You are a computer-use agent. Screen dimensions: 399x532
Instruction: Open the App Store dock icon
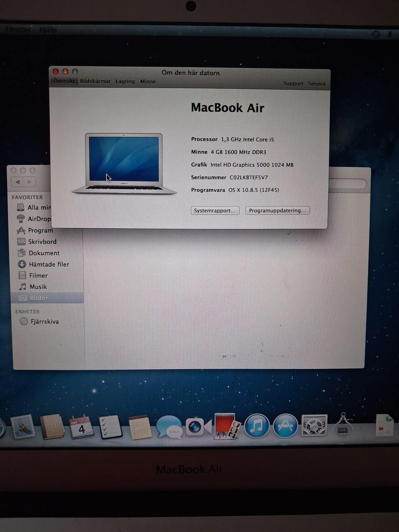[285, 426]
